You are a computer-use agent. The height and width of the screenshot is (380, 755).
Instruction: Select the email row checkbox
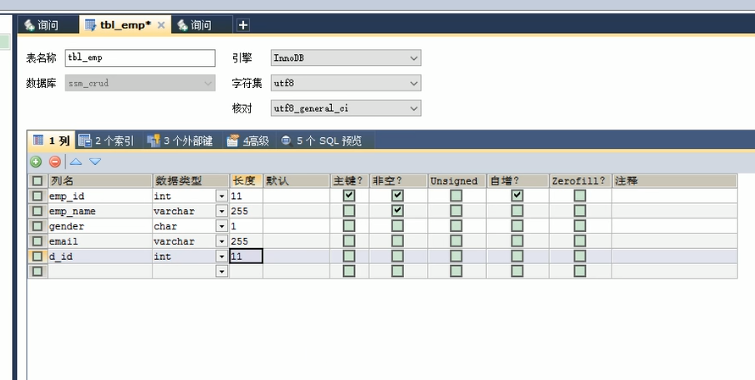(x=37, y=241)
